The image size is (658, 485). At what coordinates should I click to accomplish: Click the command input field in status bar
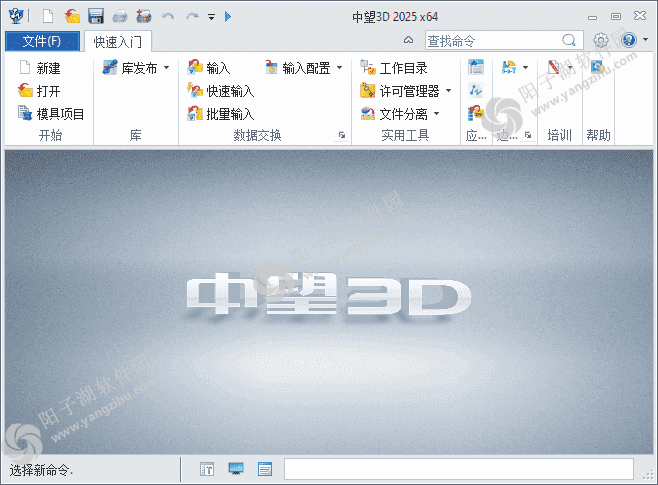pos(459,469)
